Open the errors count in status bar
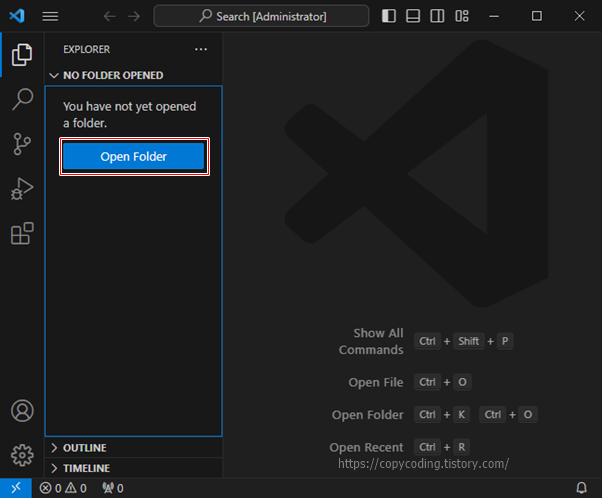This screenshot has width=602, height=498. point(50,488)
